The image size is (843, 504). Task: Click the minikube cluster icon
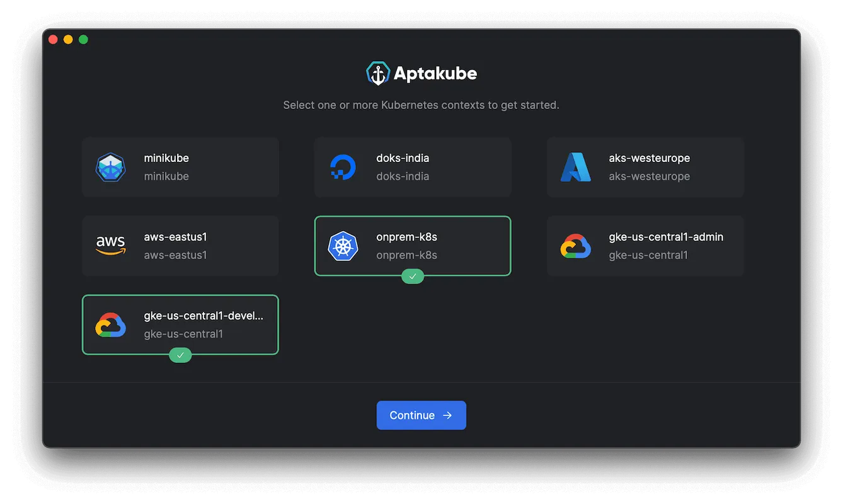[111, 168]
